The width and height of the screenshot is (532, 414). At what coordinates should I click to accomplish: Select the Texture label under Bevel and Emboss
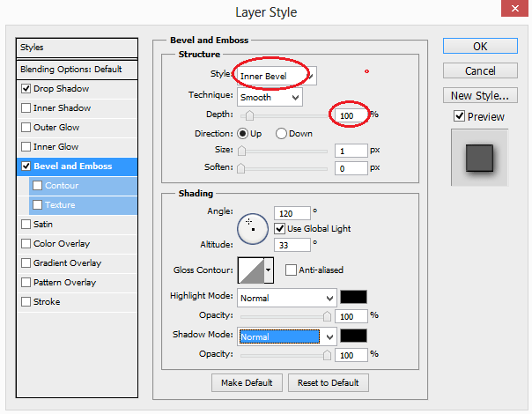[x=60, y=205]
